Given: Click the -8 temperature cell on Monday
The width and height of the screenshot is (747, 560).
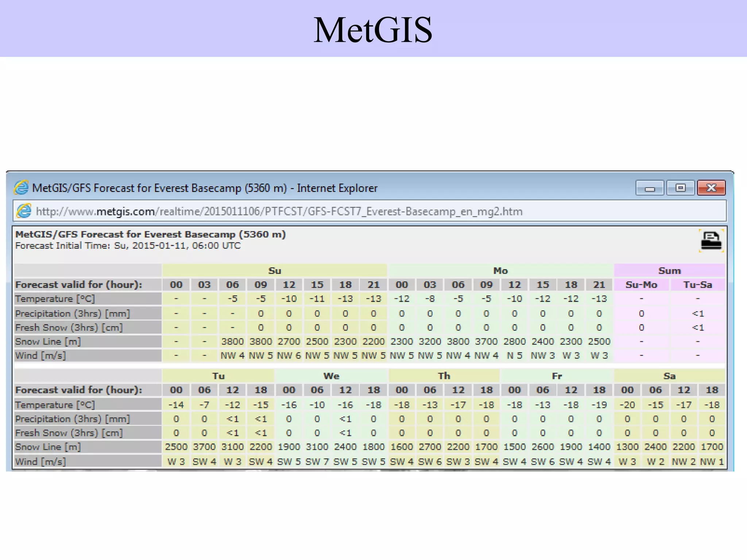Looking at the screenshot, I should [x=430, y=299].
